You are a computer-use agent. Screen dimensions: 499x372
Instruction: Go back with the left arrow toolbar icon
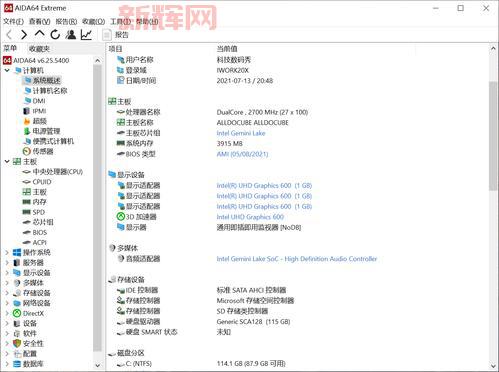click(x=9, y=34)
